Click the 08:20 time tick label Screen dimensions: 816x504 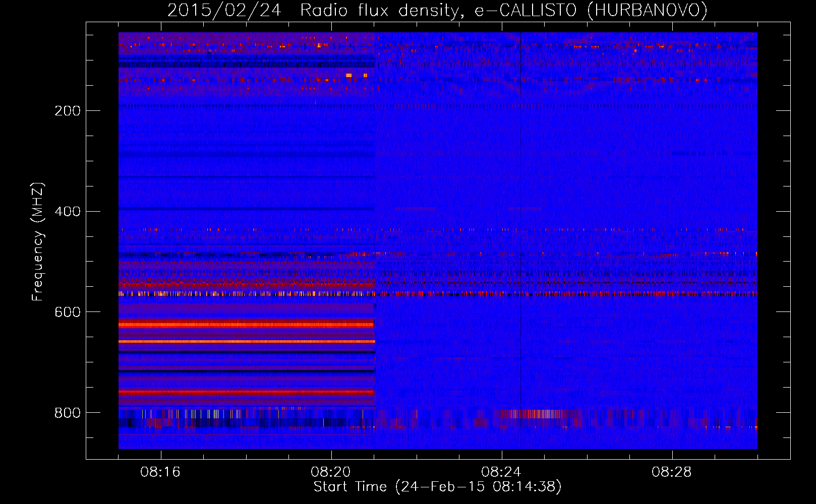[x=331, y=472]
